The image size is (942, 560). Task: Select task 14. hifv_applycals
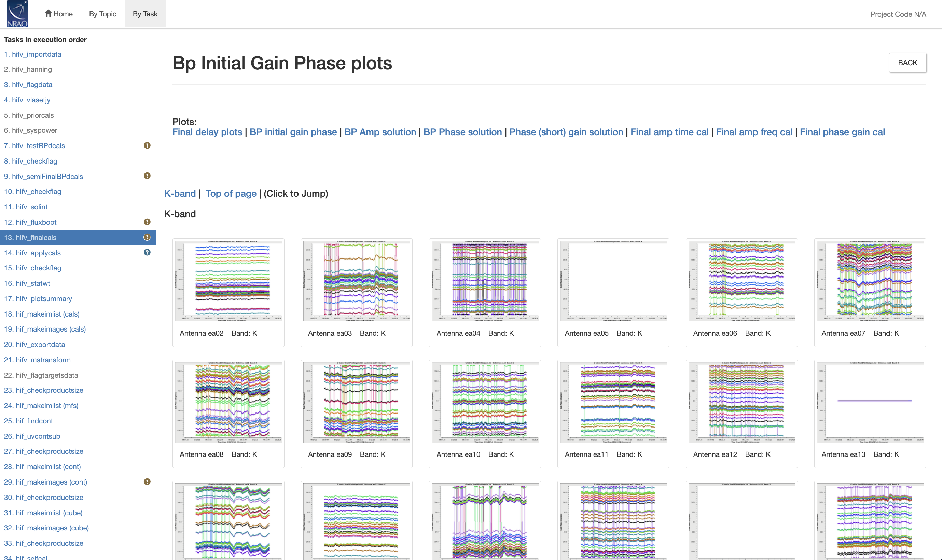[32, 253]
